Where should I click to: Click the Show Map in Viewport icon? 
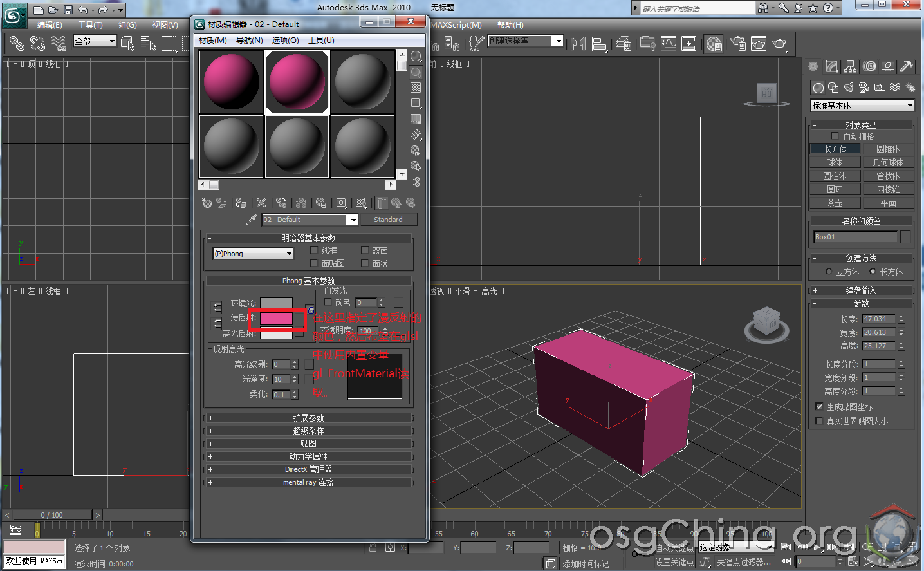tap(361, 203)
